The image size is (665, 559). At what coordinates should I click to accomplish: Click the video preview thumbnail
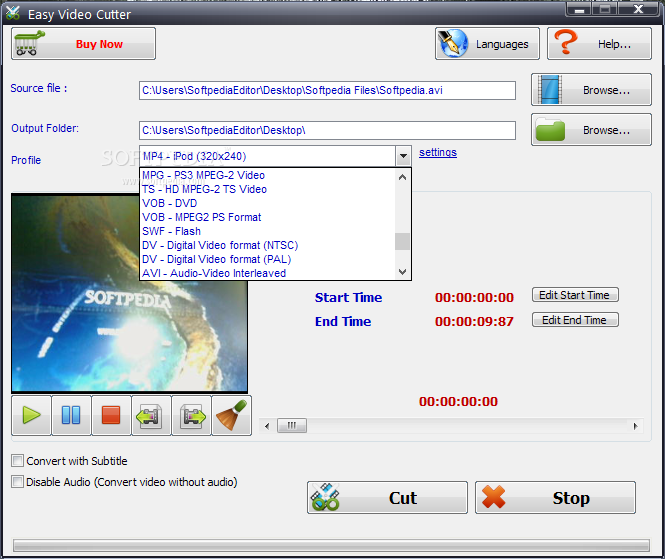point(129,293)
